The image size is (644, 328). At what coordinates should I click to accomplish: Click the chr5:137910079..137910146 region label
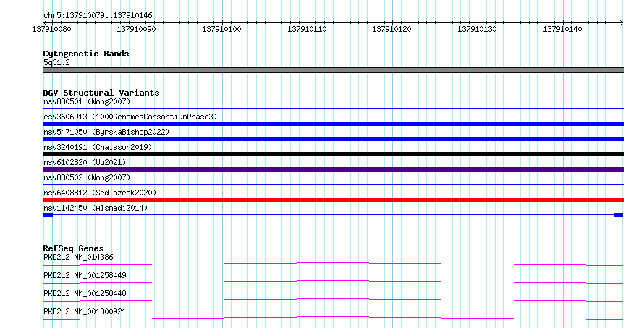point(98,15)
